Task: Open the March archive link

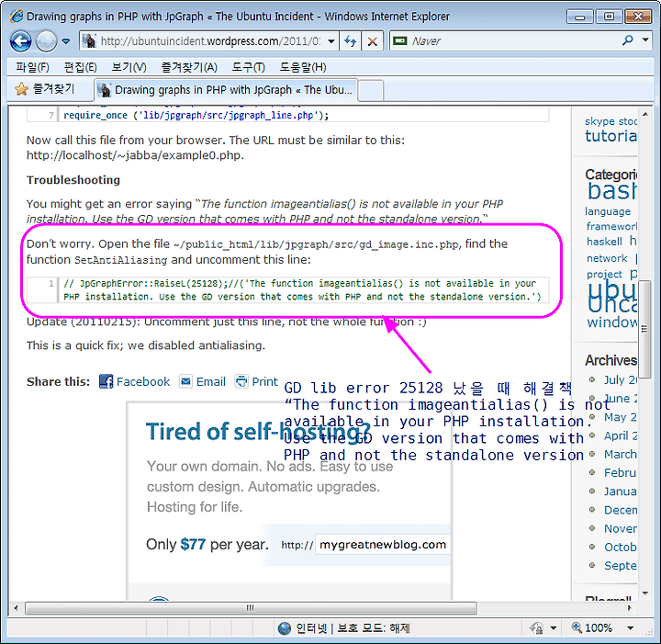Action: click(x=620, y=454)
